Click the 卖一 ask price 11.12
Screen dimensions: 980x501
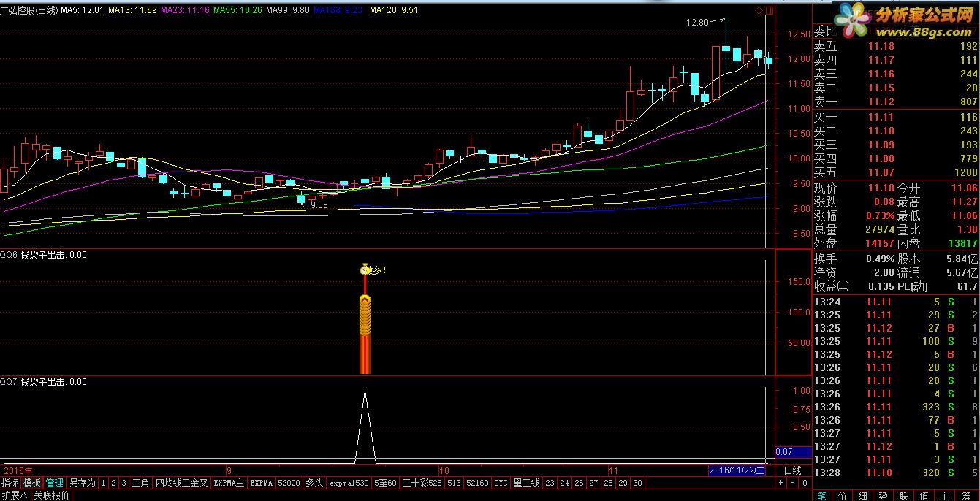[x=881, y=102]
